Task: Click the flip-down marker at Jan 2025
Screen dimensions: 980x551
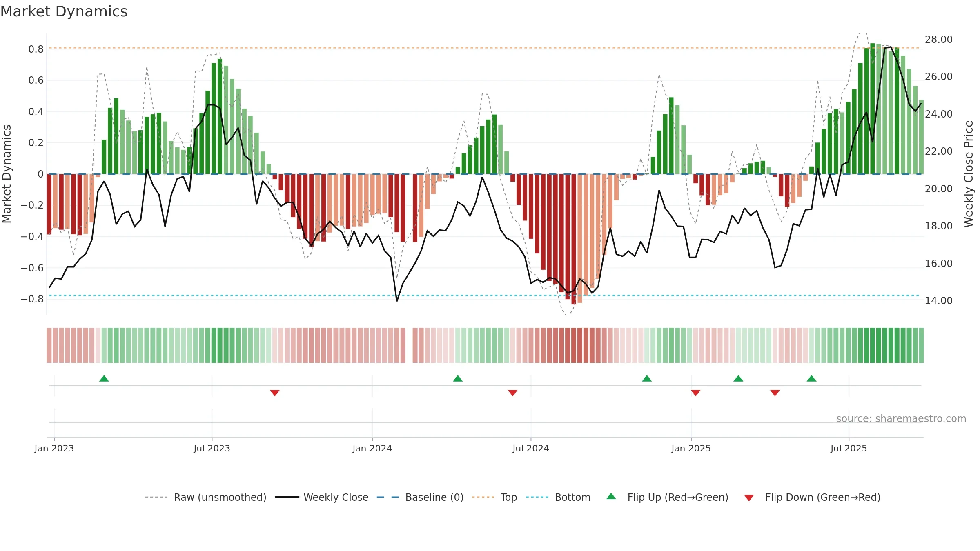Action: tap(696, 393)
